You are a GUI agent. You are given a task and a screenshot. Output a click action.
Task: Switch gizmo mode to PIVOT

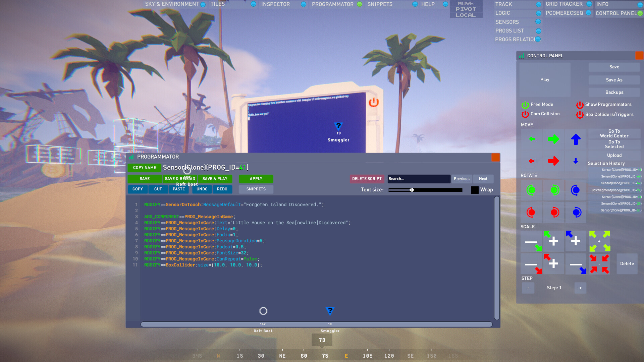point(466,9)
